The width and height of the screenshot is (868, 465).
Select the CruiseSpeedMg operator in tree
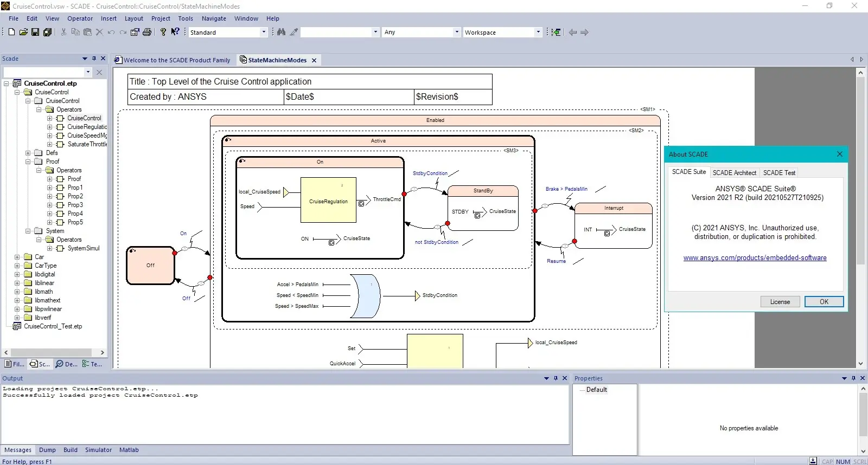click(87, 135)
